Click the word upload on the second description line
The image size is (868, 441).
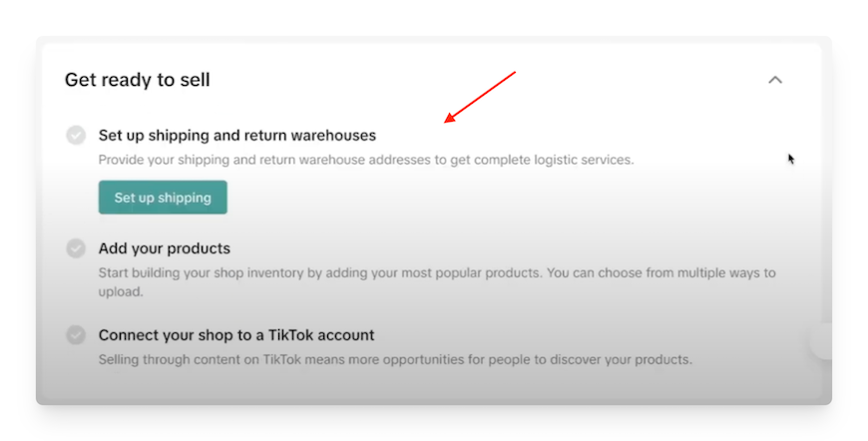pos(121,292)
